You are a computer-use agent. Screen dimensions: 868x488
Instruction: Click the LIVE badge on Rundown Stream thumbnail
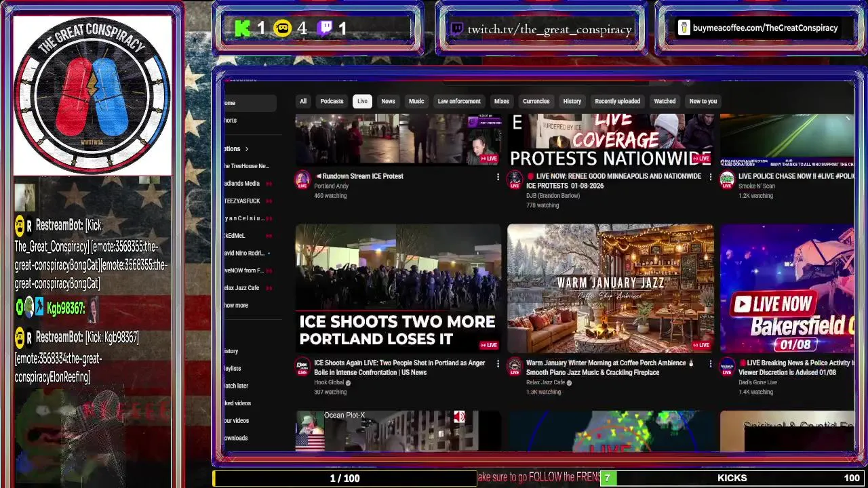click(x=489, y=158)
